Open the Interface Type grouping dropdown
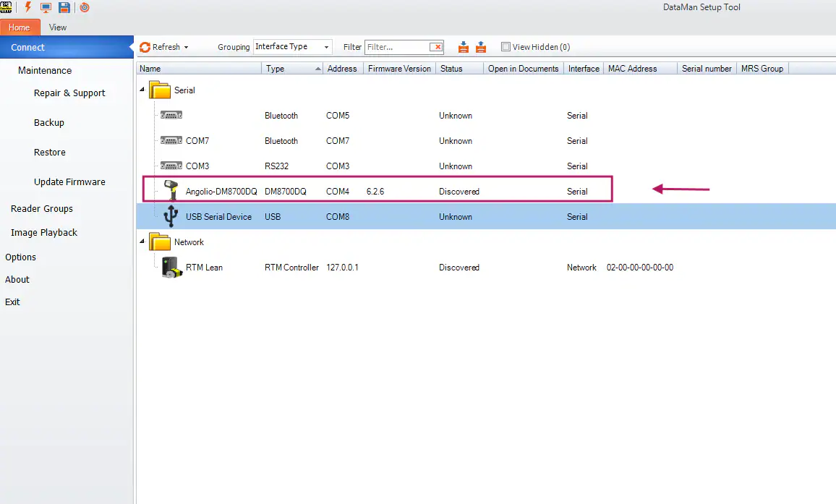 [327, 46]
